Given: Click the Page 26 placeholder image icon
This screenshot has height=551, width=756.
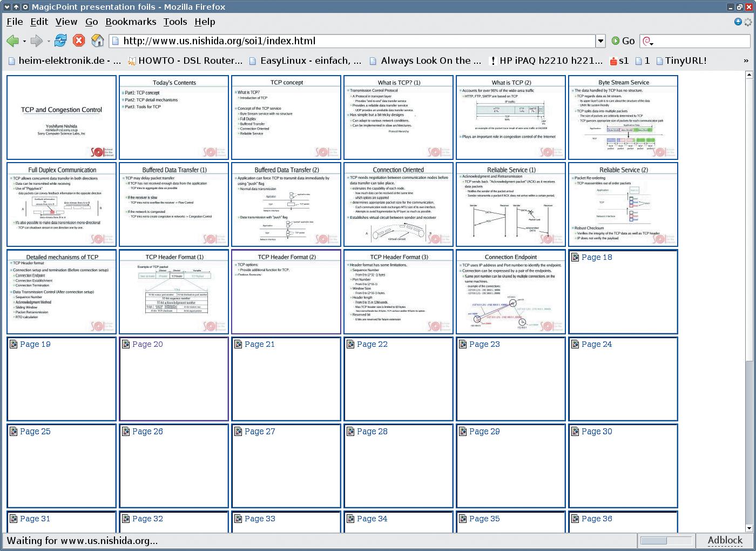Looking at the screenshot, I should pyautogui.click(x=126, y=431).
